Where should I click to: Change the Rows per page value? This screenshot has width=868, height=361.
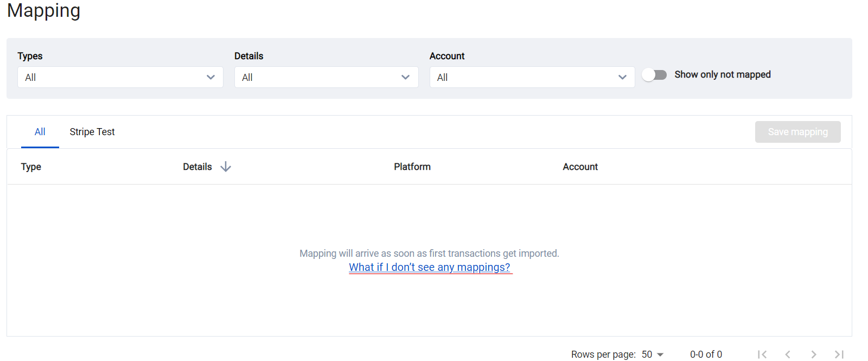(652, 354)
